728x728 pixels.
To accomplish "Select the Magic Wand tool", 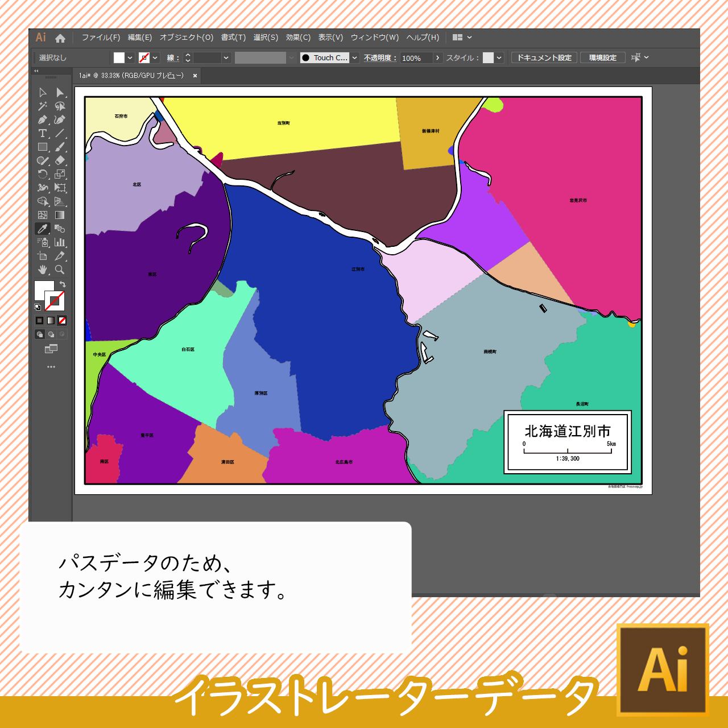I will pyautogui.click(x=43, y=106).
